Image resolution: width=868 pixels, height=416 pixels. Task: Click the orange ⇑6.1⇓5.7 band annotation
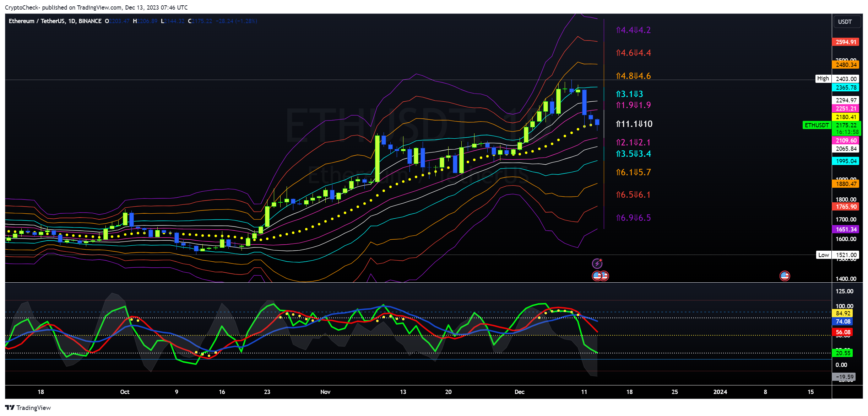[633, 172]
